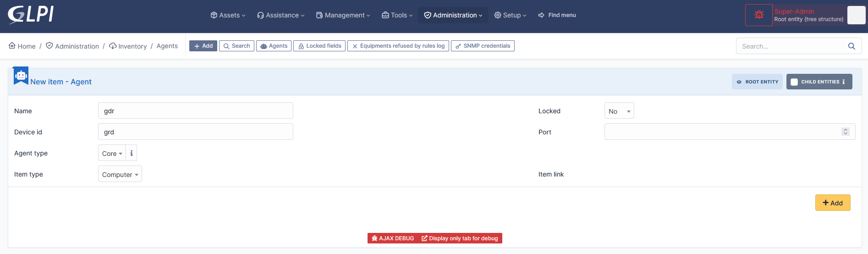The height and width of the screenshot is (254, 868).
Task: Open AJAX DEBUG panel
Action: coord(393,238)
